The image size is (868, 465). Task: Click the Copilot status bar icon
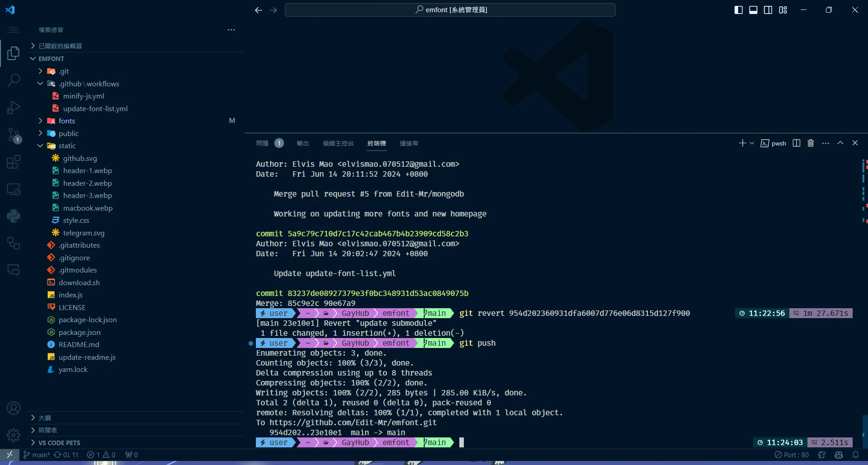point(839,455)
